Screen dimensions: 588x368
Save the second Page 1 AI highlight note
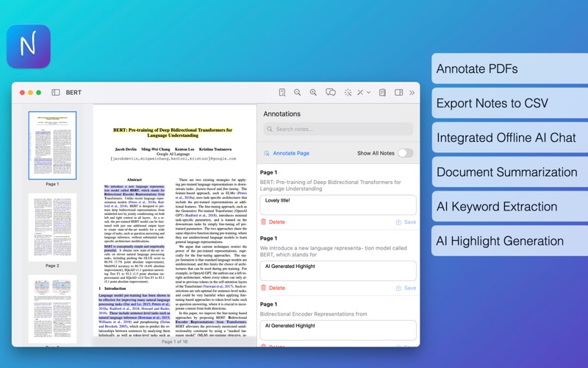(x=406, y=288)
